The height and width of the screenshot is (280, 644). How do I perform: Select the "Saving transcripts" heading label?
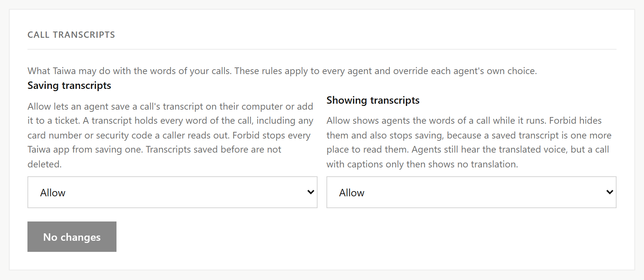[69, 86]
